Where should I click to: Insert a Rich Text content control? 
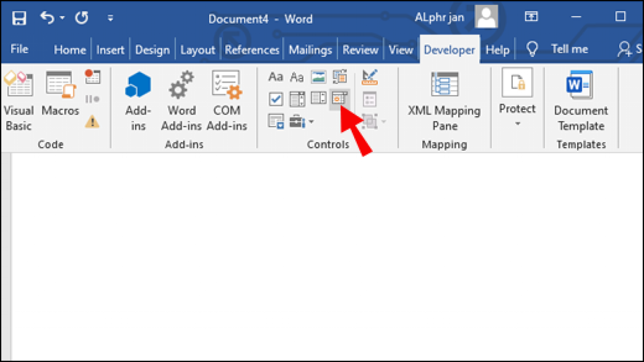pyautogui.click(x=276, y=76)
